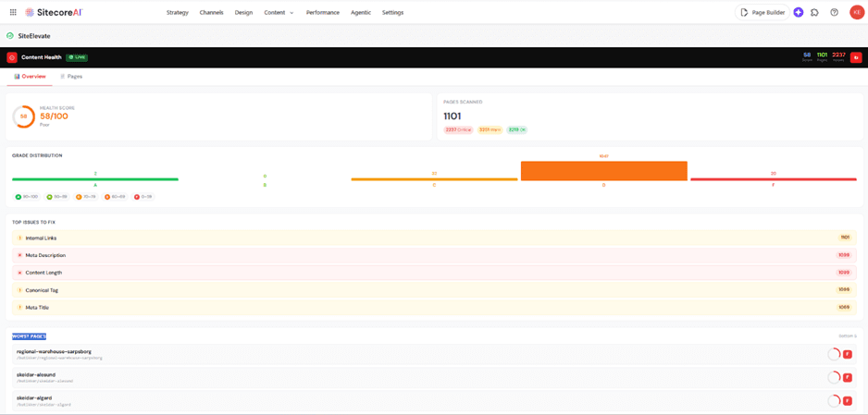
Task: Open the purple AI sparkle assistant icon
Action: tap(799, 12)
